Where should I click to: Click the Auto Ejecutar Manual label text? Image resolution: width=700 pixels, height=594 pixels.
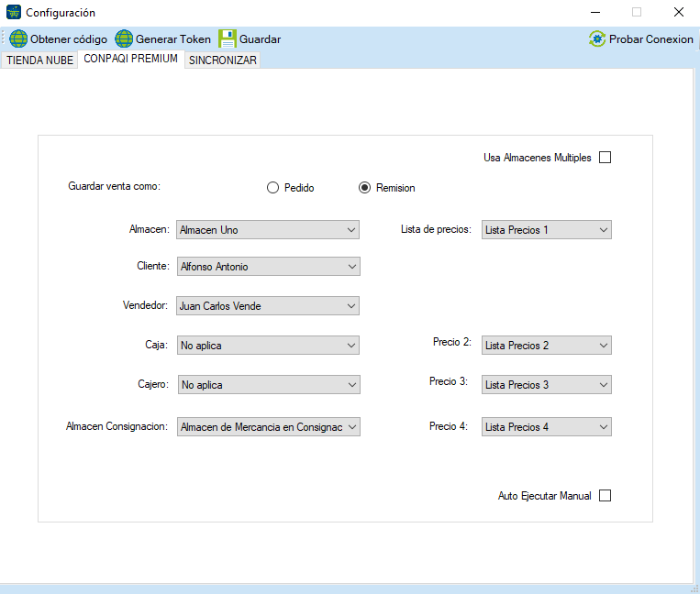[545, 496]
